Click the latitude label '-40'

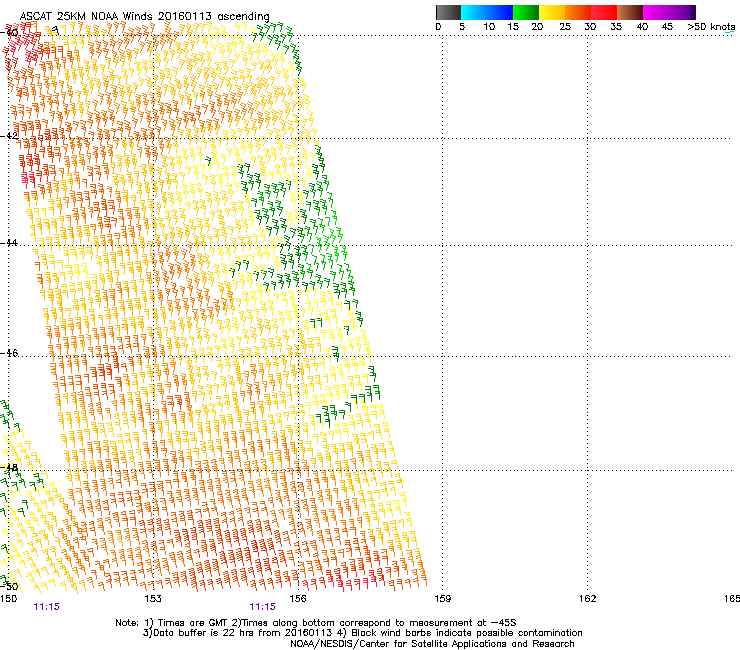(9, 33)
